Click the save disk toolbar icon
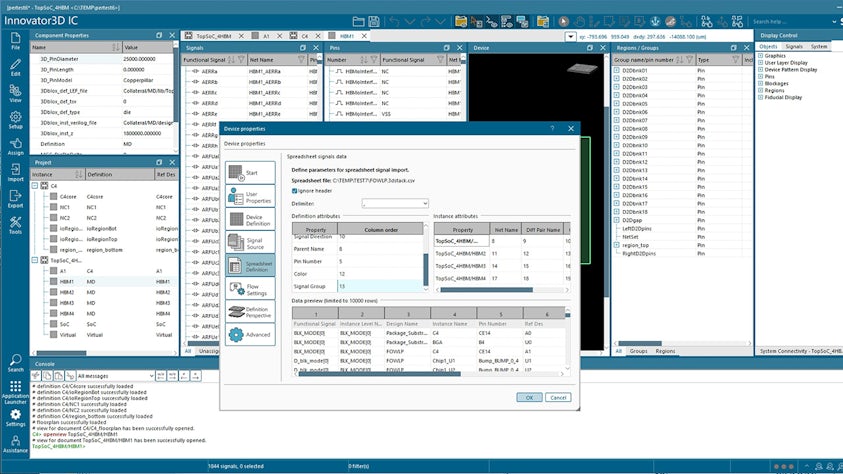The width and height of the screenshot is (843, 474). tap(374, 21)
